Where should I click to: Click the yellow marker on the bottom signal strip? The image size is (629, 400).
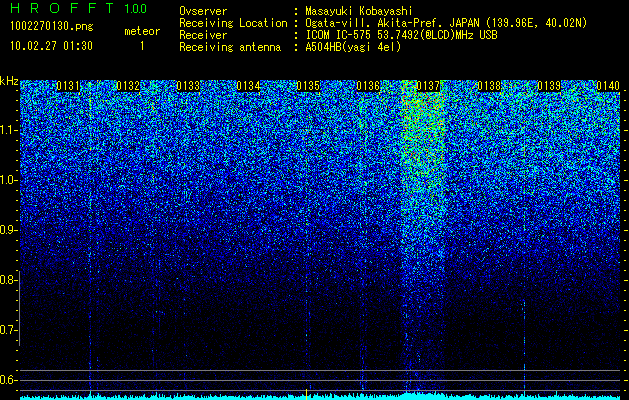pos(306,394)
